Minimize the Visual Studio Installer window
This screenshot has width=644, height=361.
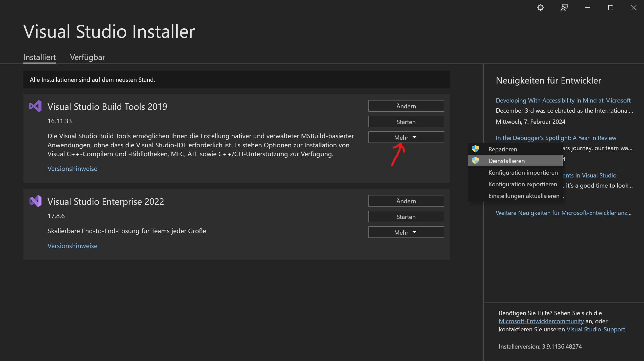(587, 8)
